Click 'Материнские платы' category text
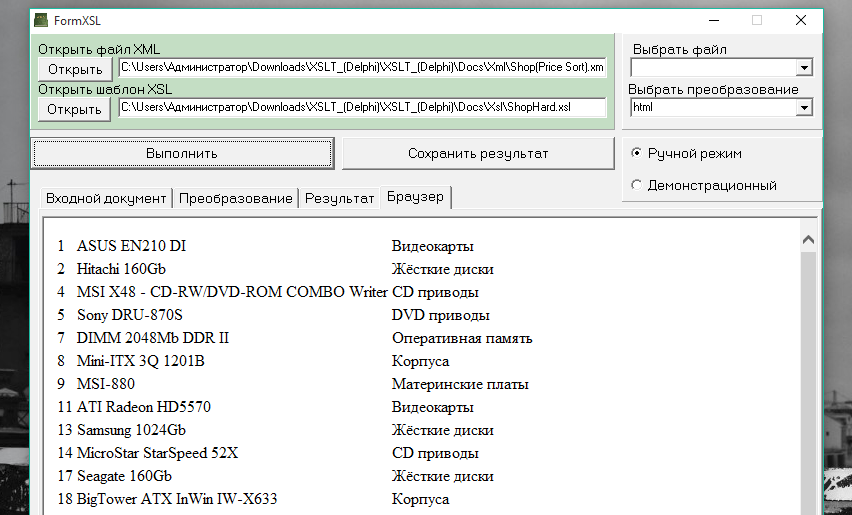 460,384
